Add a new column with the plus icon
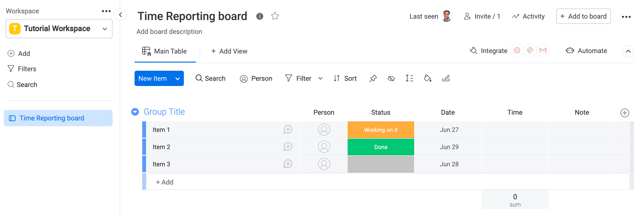The height and width of the screenshot is (216, 644). [x=625, y=113]
